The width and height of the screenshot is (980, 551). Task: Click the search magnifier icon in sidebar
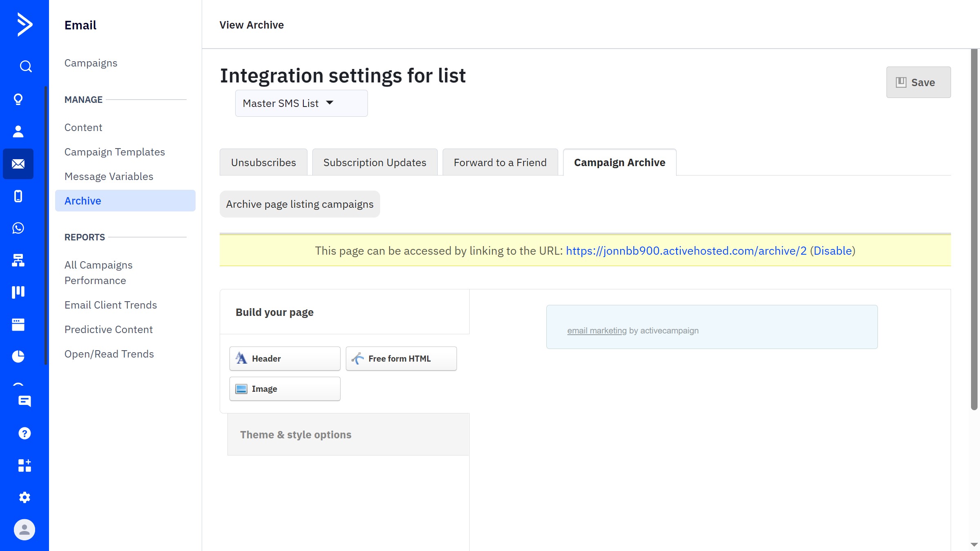25,66
